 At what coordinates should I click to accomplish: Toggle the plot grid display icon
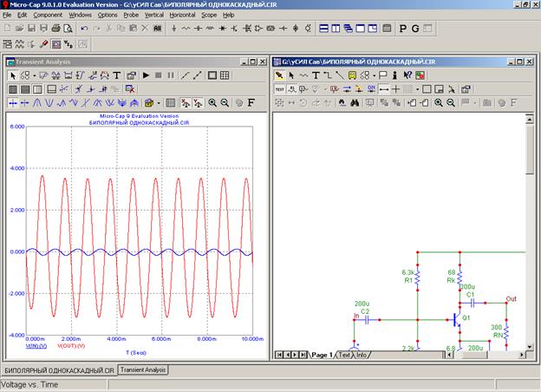tap(225, 75)
